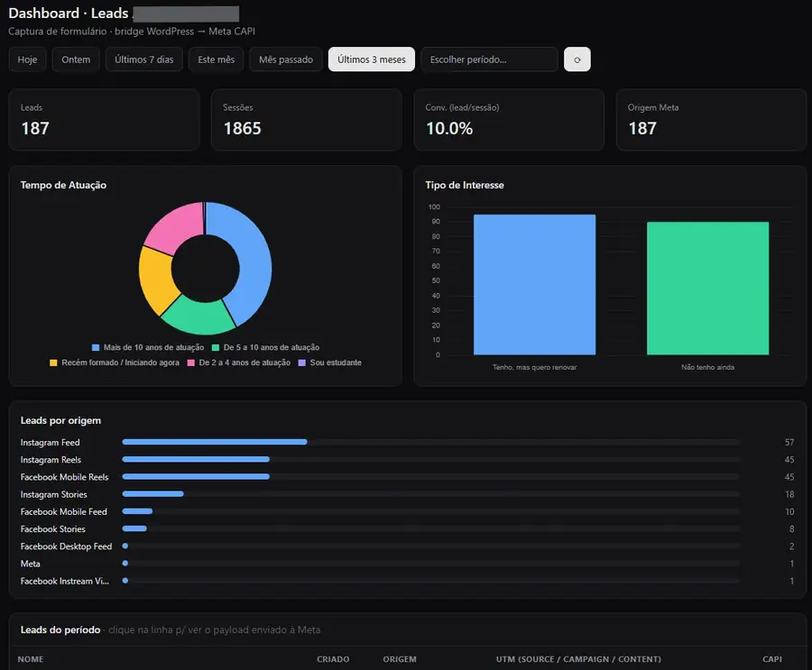
Task: Choose the Este mês filter
Action: tap(216, 60)
